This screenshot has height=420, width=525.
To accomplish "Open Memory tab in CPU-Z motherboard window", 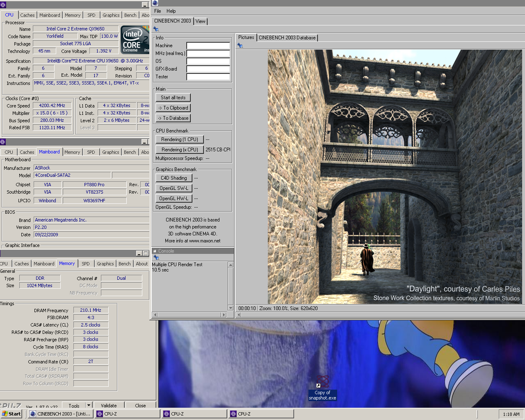I will [x=72, y=152].
